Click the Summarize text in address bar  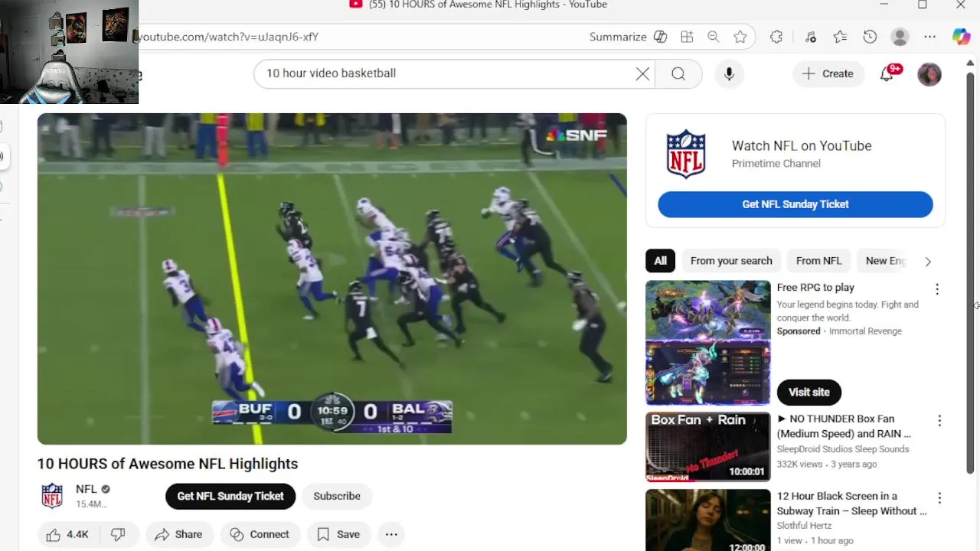pos(618,37)
